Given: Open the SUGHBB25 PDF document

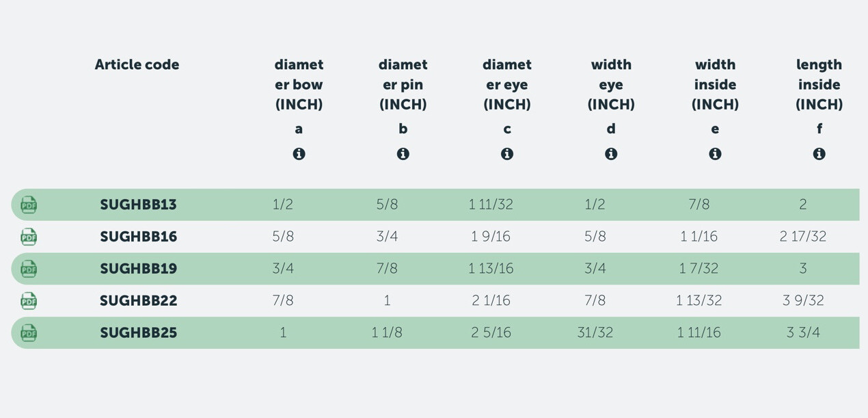Looking at the screenshot, I should tap(29, 333).
